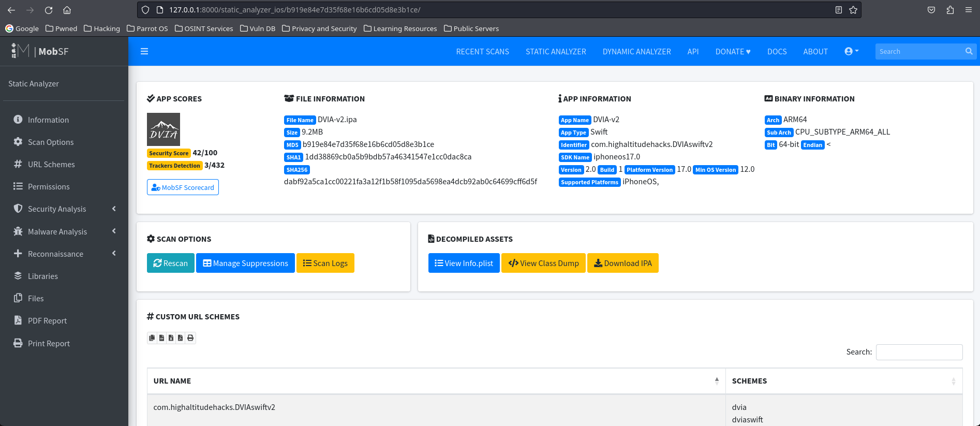
Task: Open the DONATE dropdown in the navbar
Action: (733, 51)
